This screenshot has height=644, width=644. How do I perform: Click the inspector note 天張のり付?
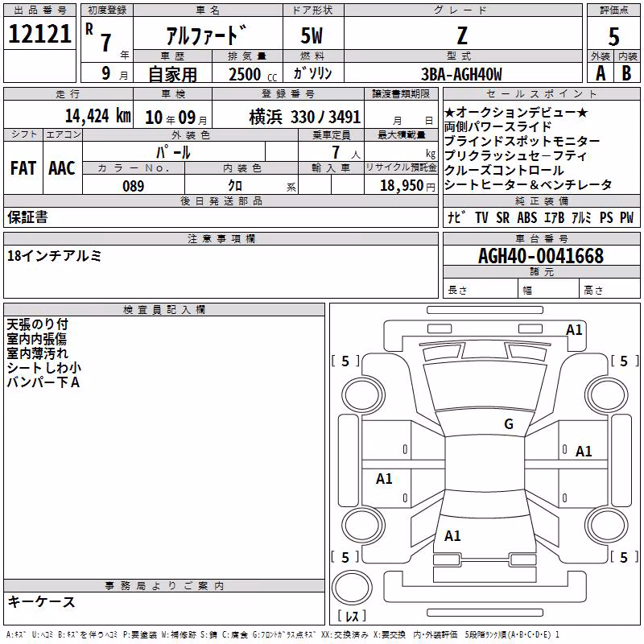[37, 324]
